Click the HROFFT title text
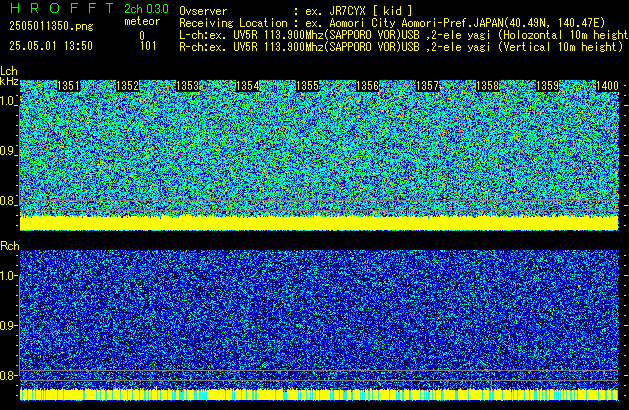 tap(62, 8)
